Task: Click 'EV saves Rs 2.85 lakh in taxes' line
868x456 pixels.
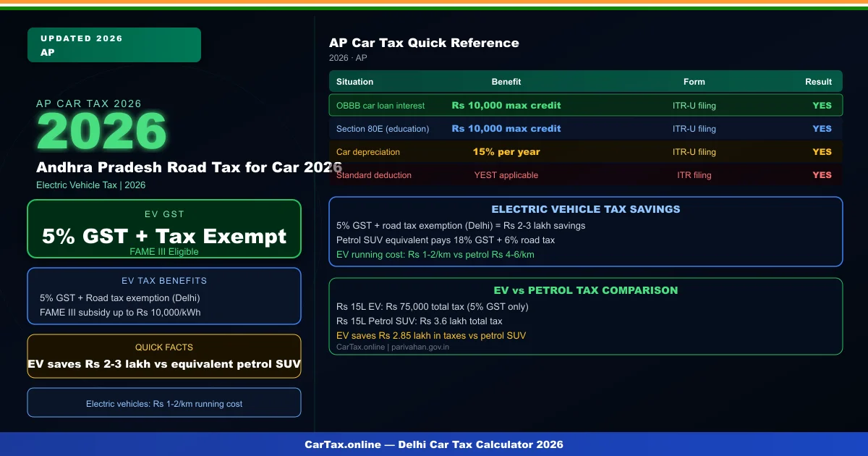Action: (x=431, y=336)
